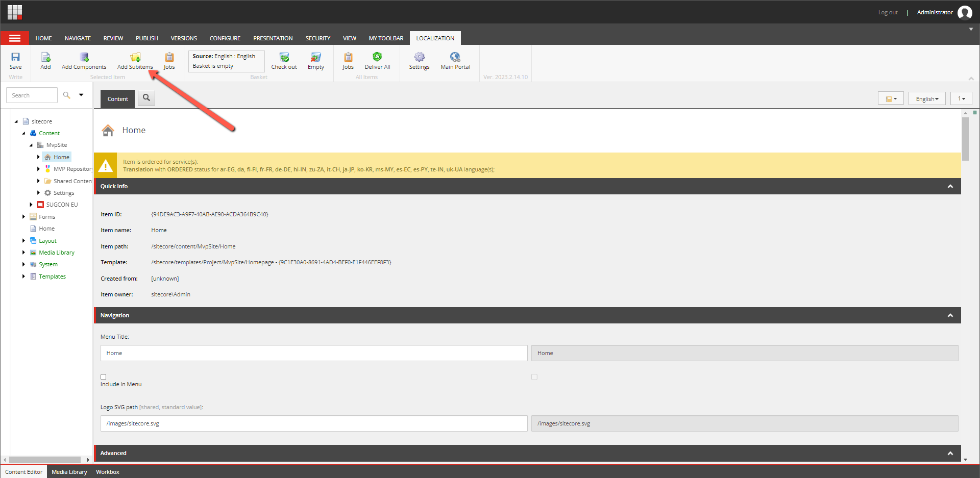The width and height of the screenshot is (980, 478).
Task: Open the Sitecore launchpad grid icon
Action: pos(15,12)
